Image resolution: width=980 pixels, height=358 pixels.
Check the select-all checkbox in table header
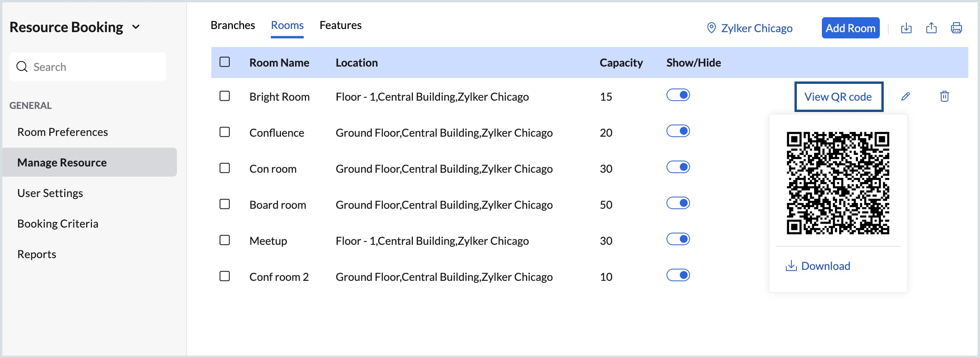tap(225, 62)
